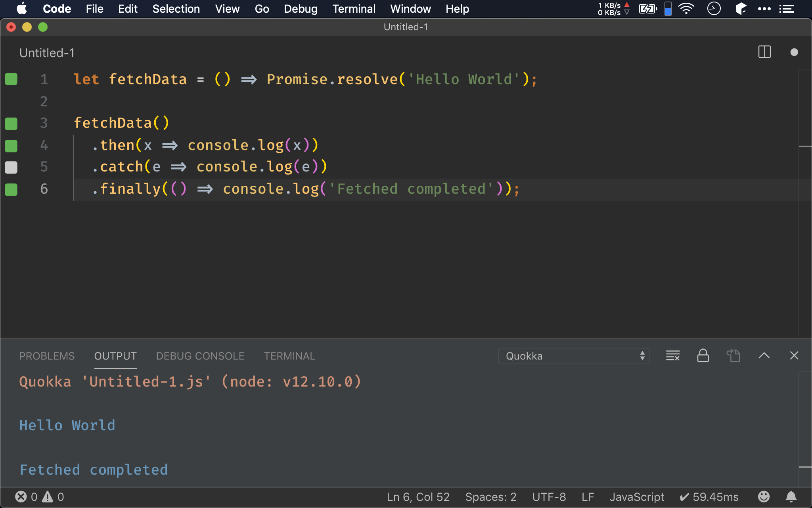812x508 pixels.
Task: Change language mode from JavaScript
Action: point(637,496)
